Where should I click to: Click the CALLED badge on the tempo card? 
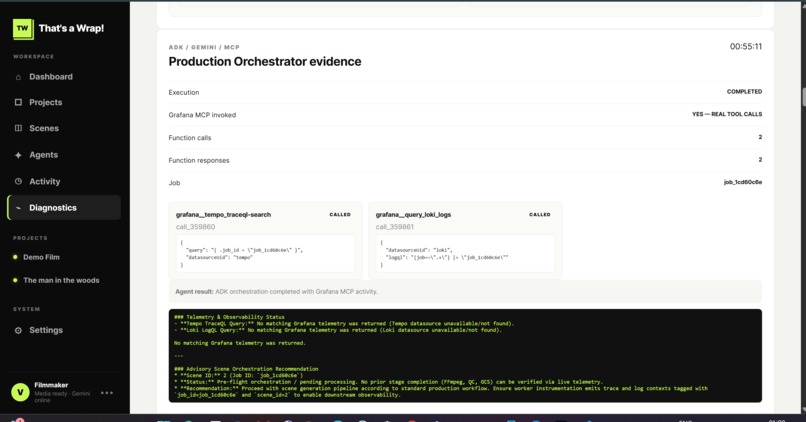340,215
